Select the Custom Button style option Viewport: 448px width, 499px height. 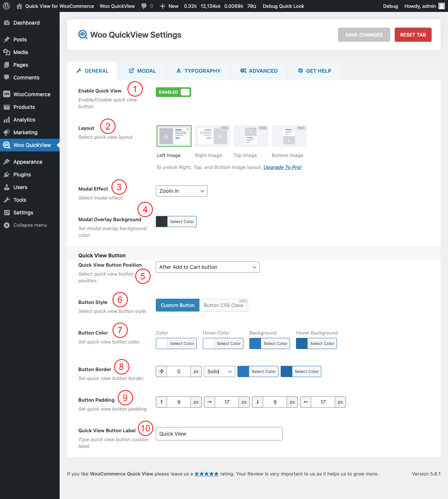177,305
